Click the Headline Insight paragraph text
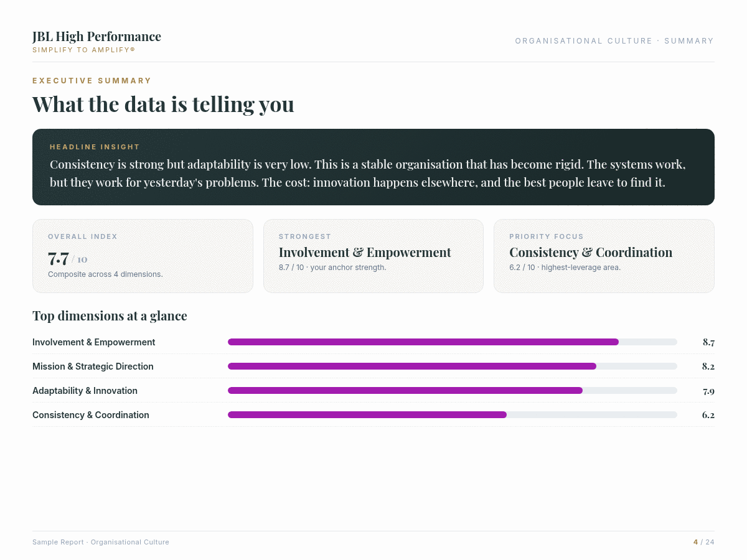This screenshot has width=747, height=560. tap(368, 174)
